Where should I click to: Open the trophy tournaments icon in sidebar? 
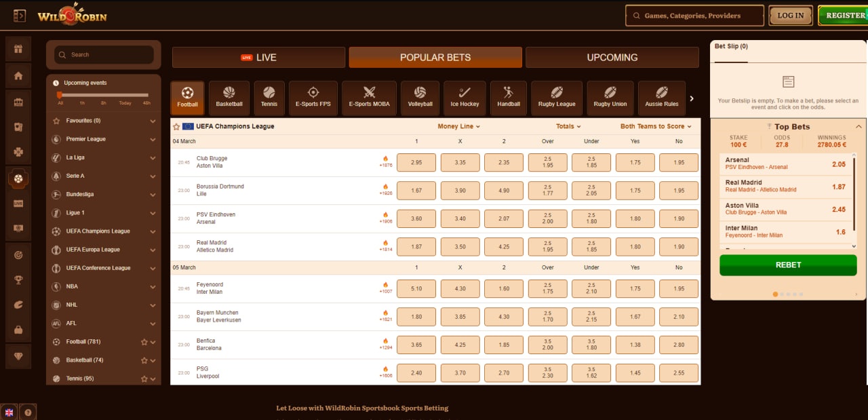(18, 280)
